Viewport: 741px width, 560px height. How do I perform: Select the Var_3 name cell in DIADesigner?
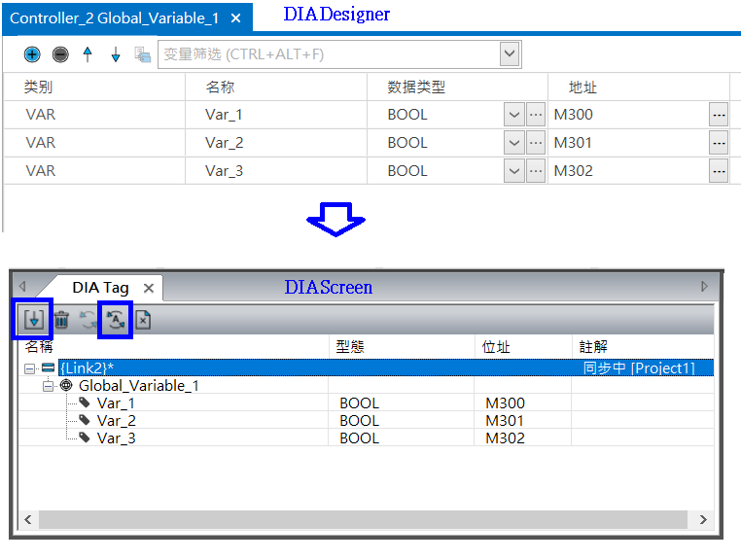(276, 171)
